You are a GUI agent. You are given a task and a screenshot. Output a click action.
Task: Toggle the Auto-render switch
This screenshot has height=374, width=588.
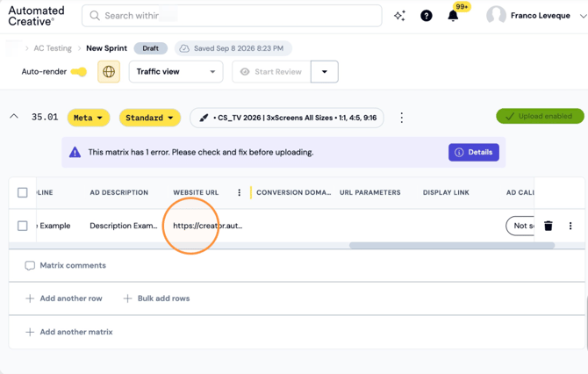tap(79, 72)
